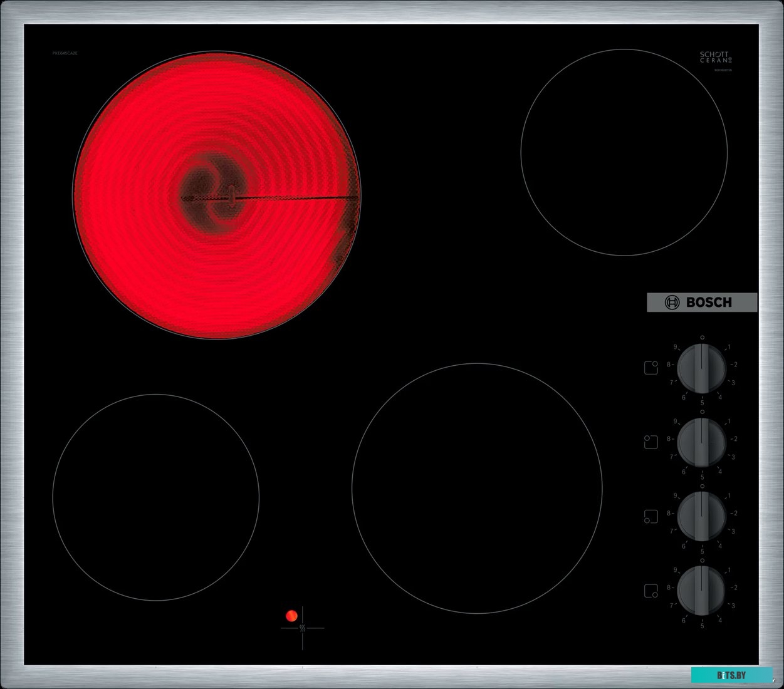Viewport: 784px width, 689px height.
Task: Click the Schott Ceran logo
Action: point(715,58)
